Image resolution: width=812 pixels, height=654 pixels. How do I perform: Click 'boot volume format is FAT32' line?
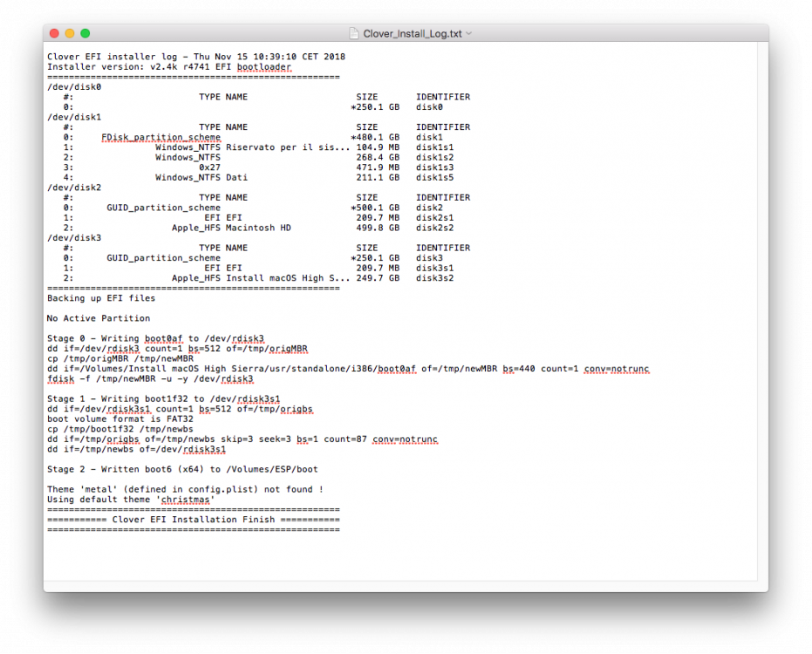pyautogui.click(x=120, y=419)
